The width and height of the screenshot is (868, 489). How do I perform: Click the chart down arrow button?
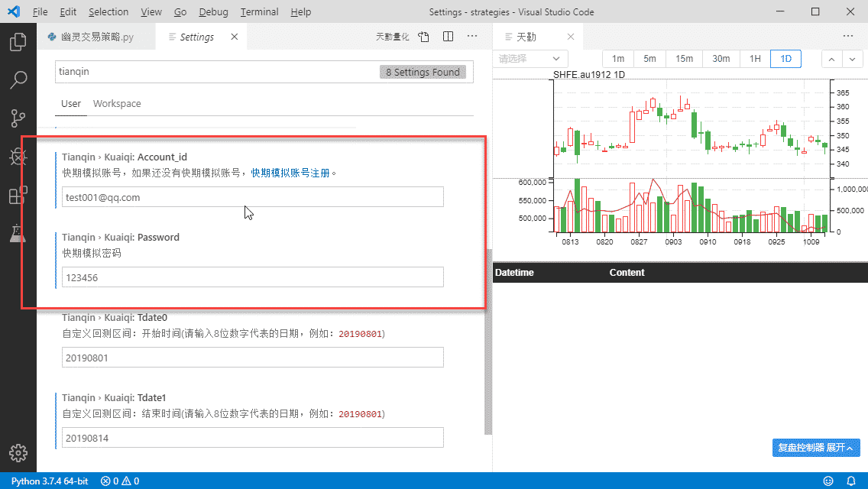point(853,59)
